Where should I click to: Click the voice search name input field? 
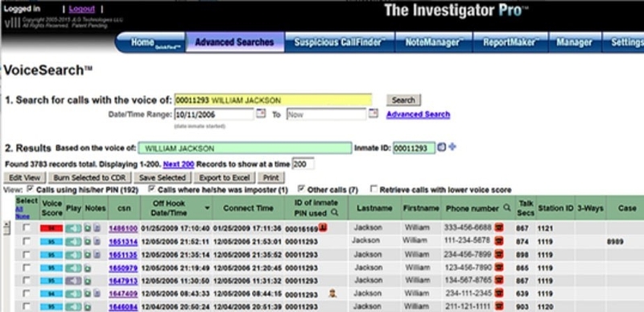click(273, 100)
